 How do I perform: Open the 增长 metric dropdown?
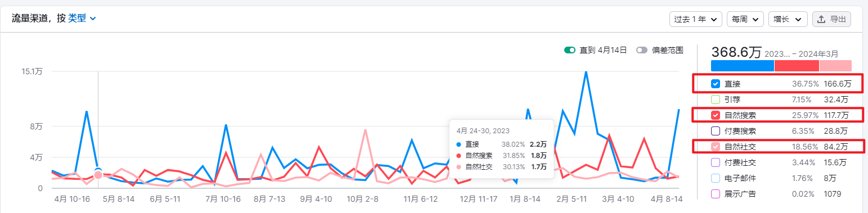click(x=788, y=19)
